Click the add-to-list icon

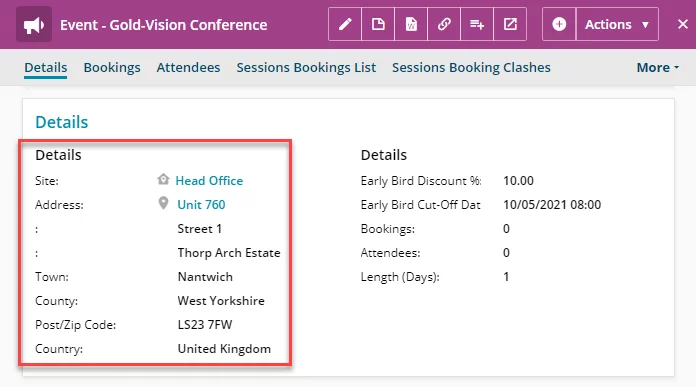477,24
